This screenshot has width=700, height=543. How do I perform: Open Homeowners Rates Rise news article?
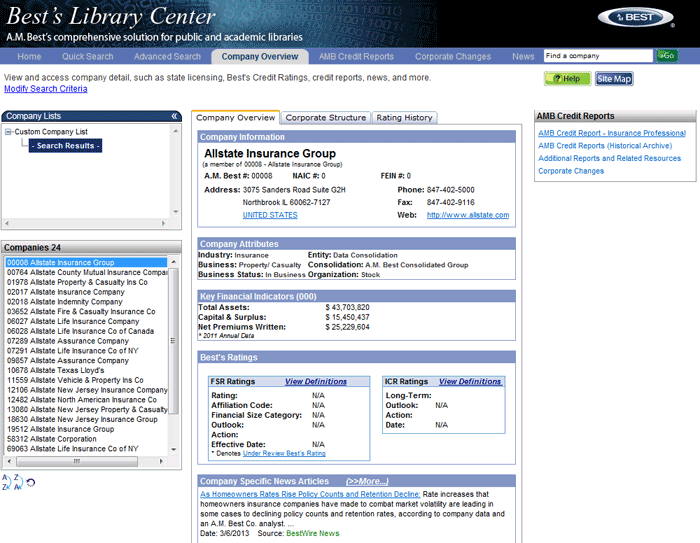310,494
